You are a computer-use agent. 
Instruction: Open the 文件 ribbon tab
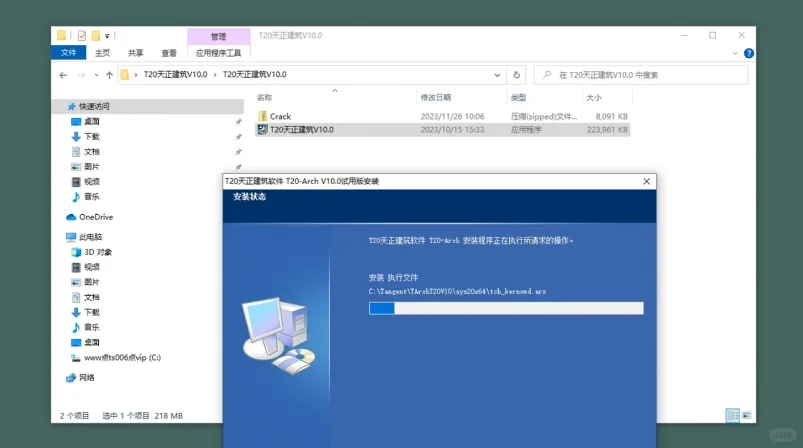click(x=68, y=53)
